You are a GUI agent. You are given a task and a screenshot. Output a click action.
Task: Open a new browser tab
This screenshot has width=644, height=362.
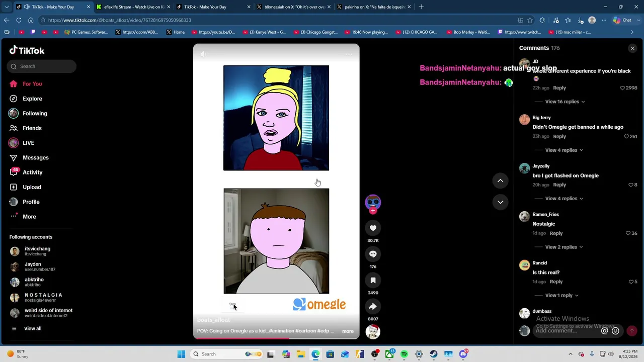coord(421,7)
